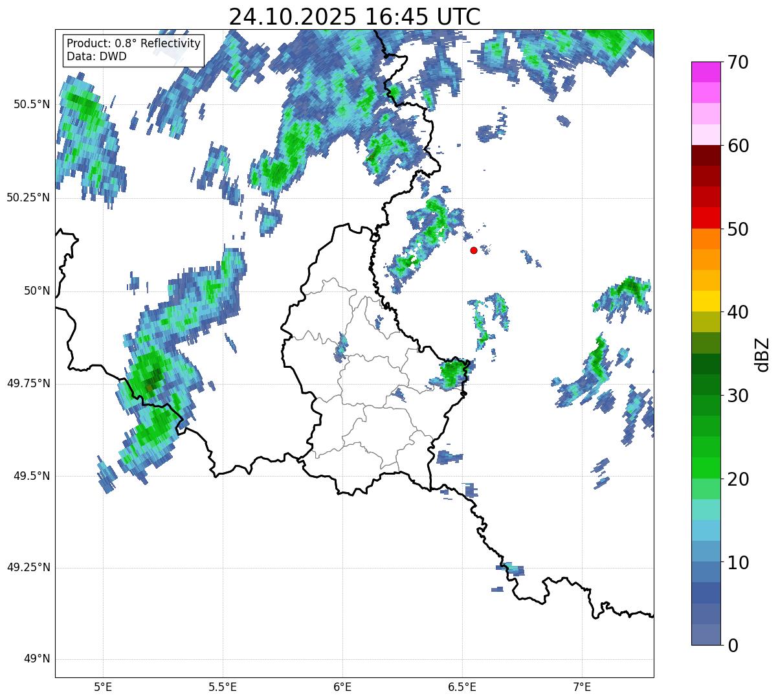Click the 'Product: 0.8° Reflectivity' label
Viewport: 778px width, 700px height.
click(134, 43)
